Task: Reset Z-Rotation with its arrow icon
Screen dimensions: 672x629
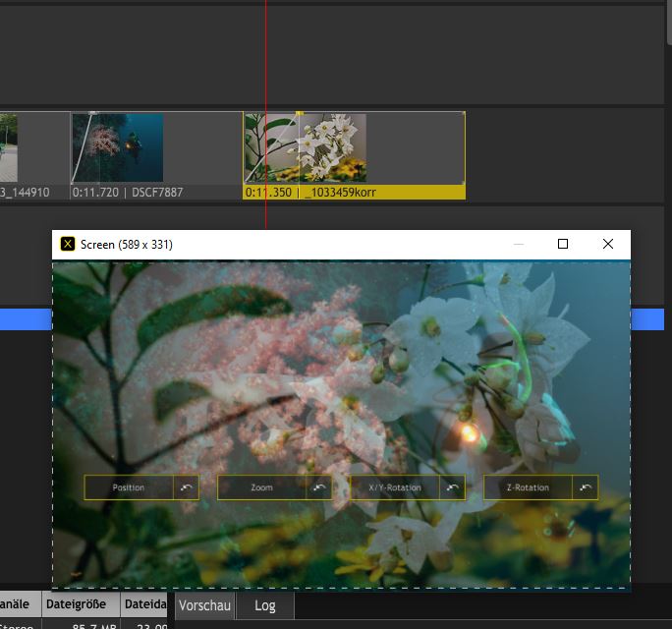Action: pyautogui.click(x=586, y=487)
